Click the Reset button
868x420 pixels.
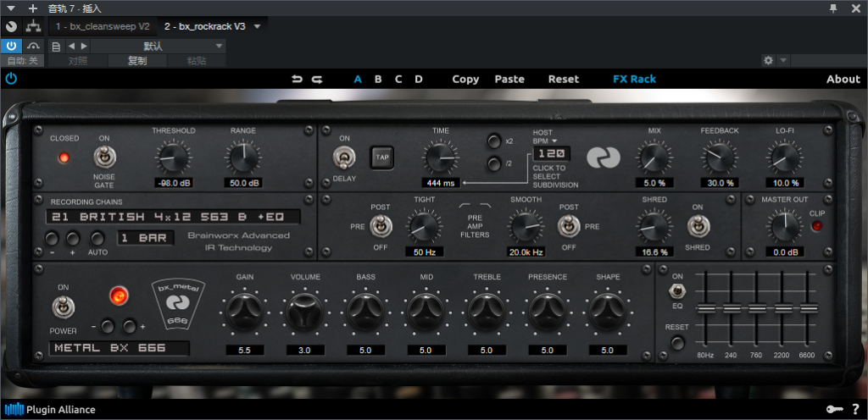(564, 79)
